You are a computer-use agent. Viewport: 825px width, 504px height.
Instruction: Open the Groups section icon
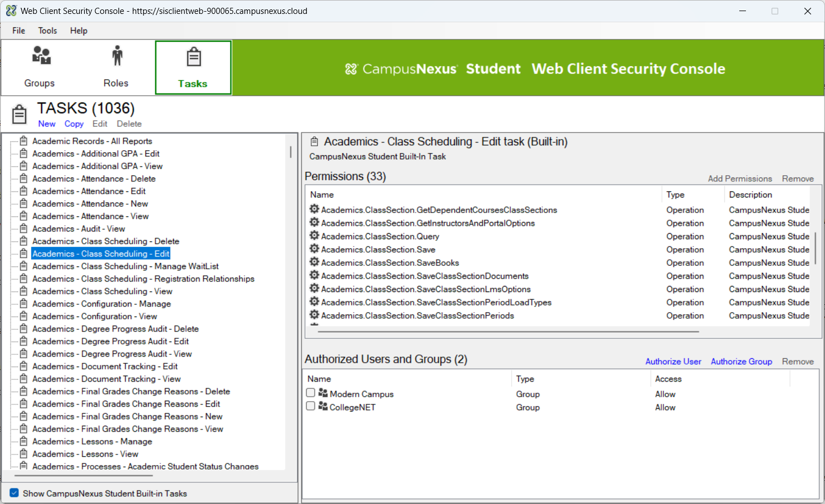41,55
